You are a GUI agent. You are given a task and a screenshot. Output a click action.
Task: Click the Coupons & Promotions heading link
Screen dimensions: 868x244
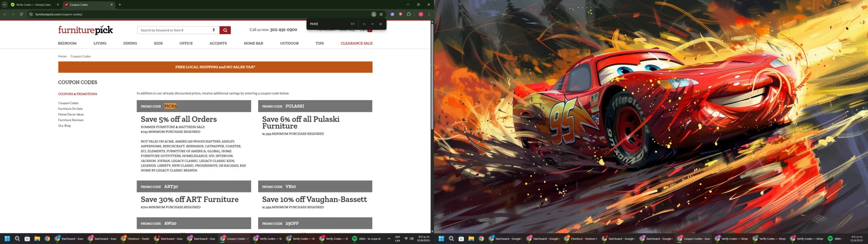click(x=78, y=94)
